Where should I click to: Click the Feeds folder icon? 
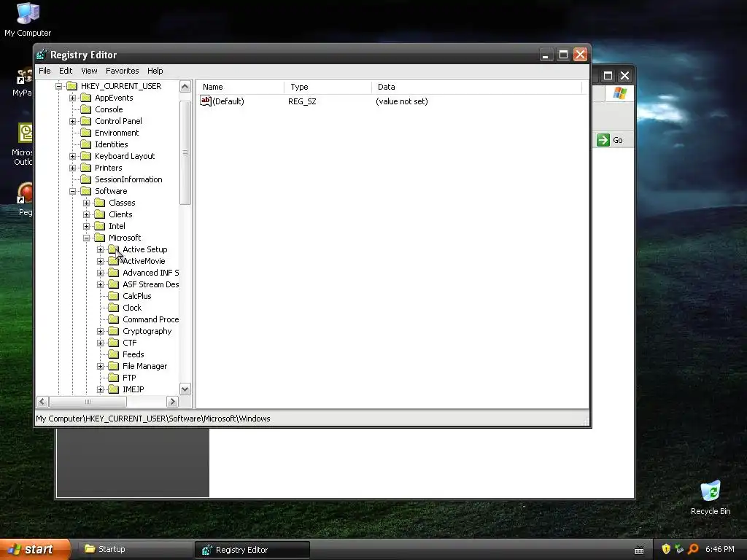click(x=113, y=354)
